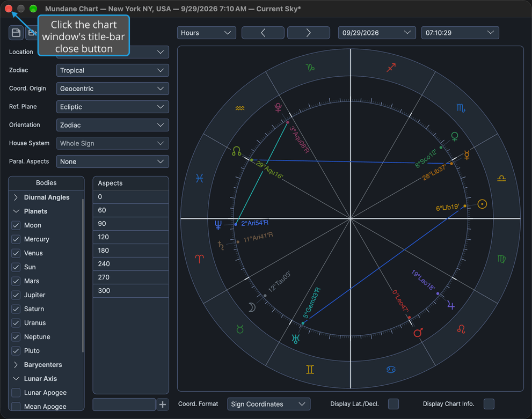The height and width of the screenshot is (419, 532).
Task: Click the Bodies list scrollbar
Action: 83,275
